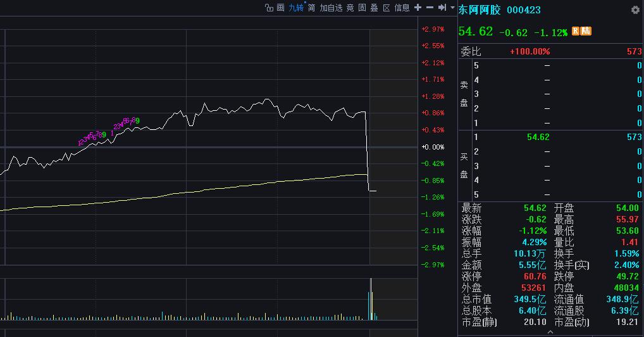The width and height of the screenshot is (644, 337).
Task: Open toolbar dropdown arrow
Action: 452,8
